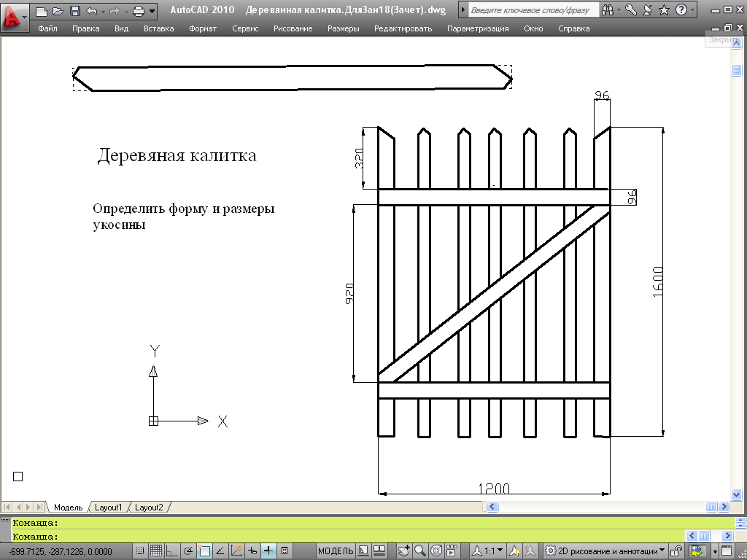The width and height of the screenshot is (747, 560).
Task: Open the SteeringWheels icon
Action: 436,551
